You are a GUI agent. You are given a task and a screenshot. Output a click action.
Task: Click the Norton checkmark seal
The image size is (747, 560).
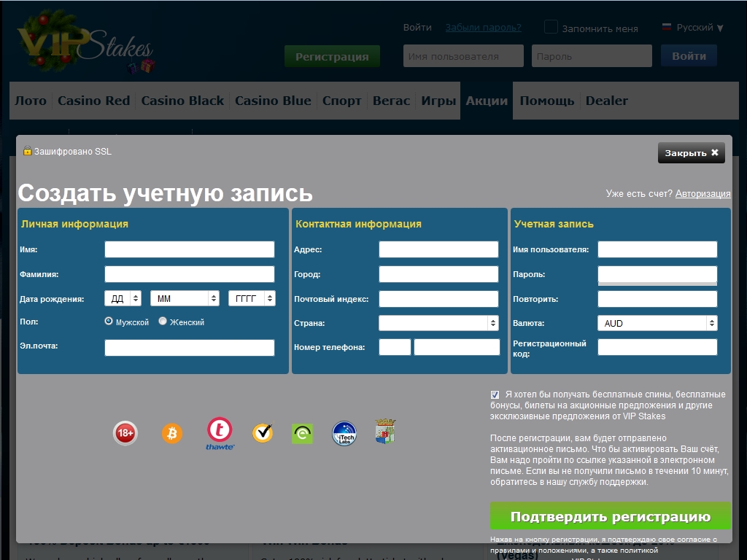263,433
